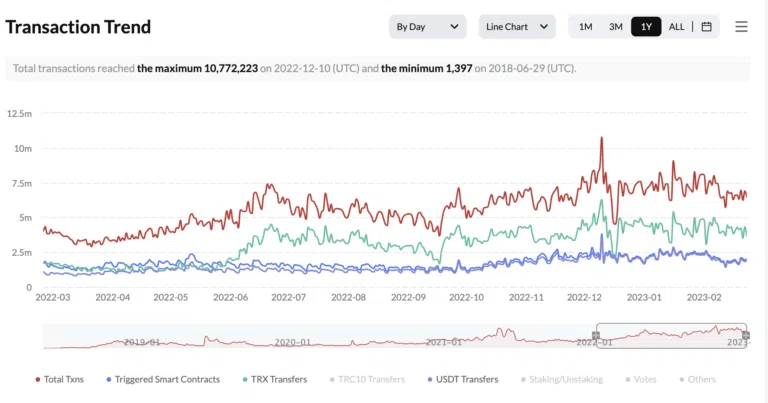The height and width of the screenshot is (403, 768).
Task: Click the left range slider handle
Action: (596, 335)
